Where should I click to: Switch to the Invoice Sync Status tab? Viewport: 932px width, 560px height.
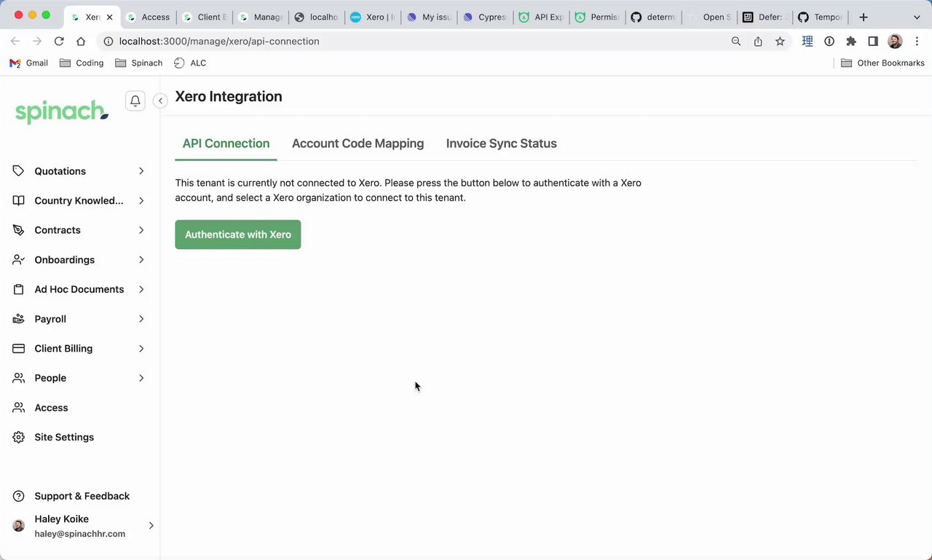click(x=501, y=143)
